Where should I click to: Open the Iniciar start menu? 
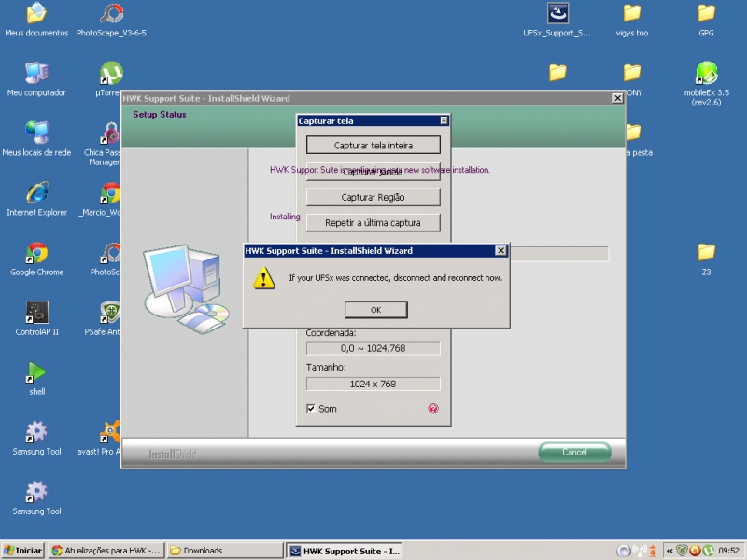pyautogui.click(x=22, y=551)
